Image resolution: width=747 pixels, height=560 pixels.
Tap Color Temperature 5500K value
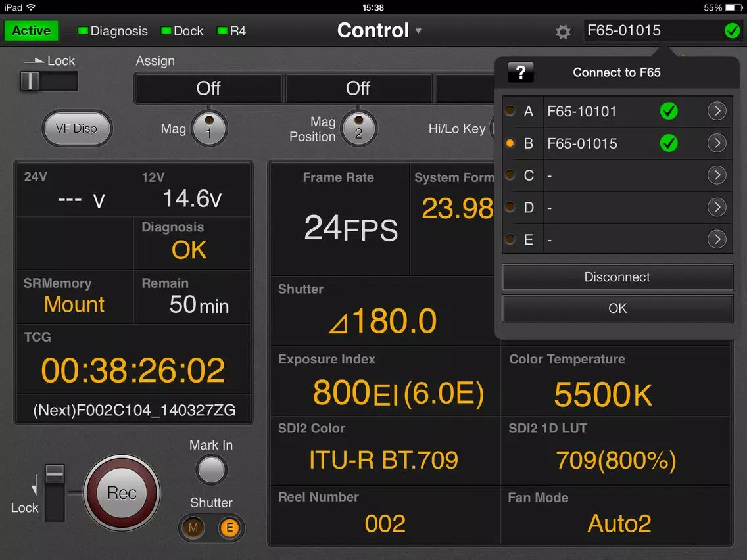tap(603, 395)
